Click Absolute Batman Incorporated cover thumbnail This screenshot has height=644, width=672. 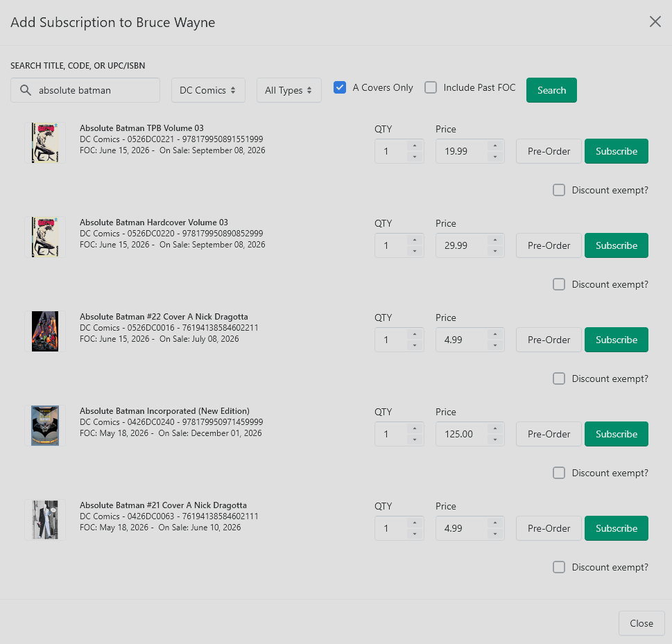pyautogui.click(x=45, y=426)
